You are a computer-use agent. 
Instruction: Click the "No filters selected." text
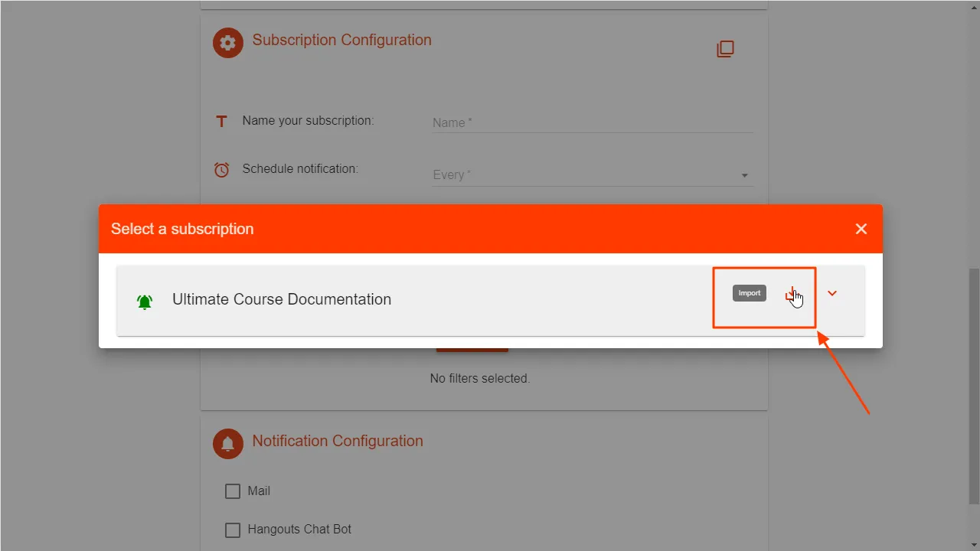(480, 378)
